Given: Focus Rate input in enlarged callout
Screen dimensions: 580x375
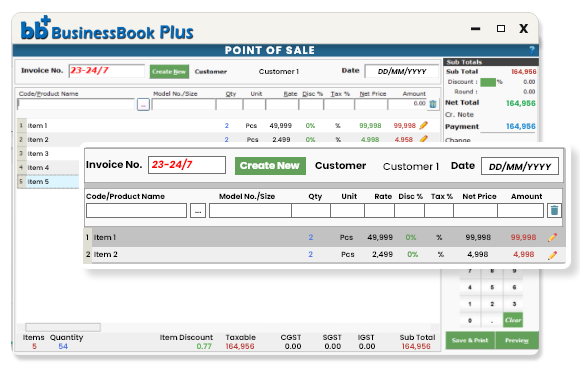Looking at the screenshot, I should (380, 211).
